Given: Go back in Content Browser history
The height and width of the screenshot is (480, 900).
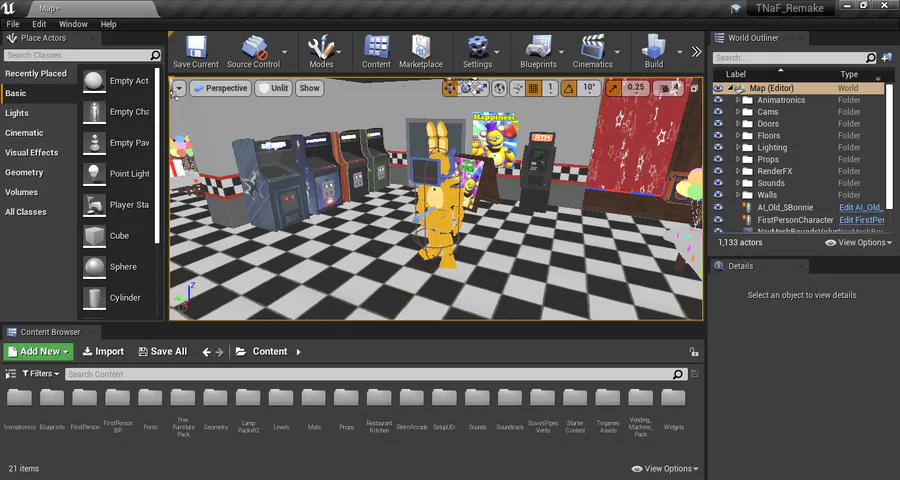Looking at the screenshot, I should point(207,352).
